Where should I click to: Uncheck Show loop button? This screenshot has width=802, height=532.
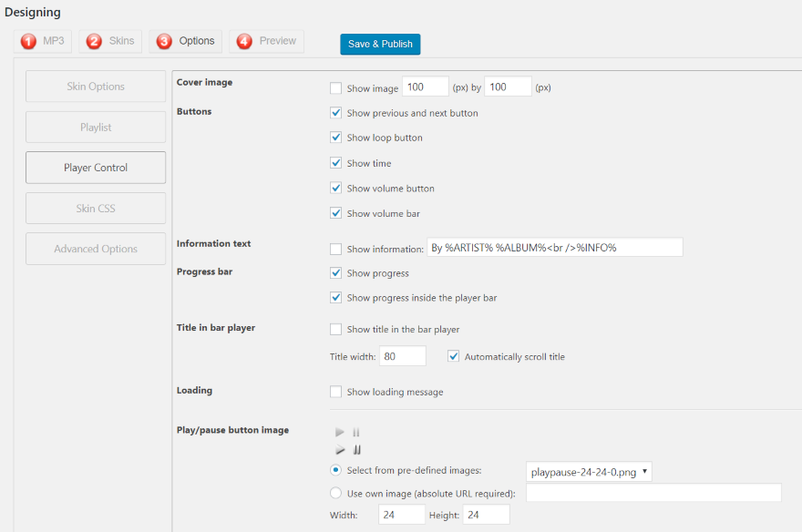click(x=335, y=138)
